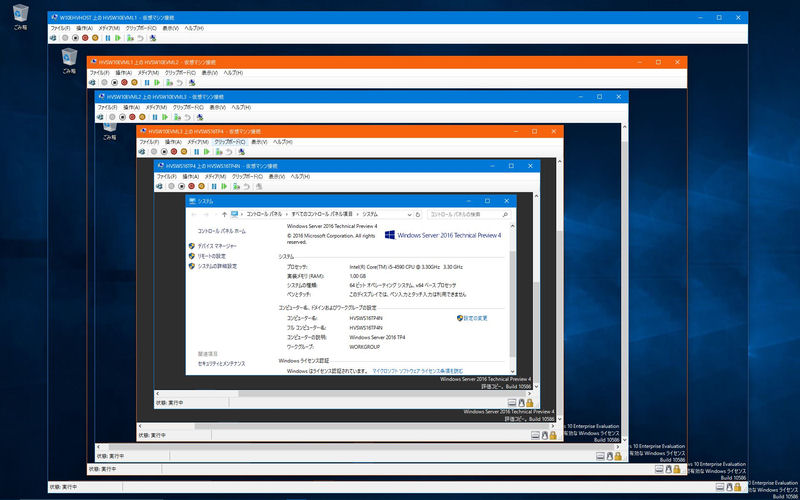Click red Shut Down icon in HVSWS16TP4N toolbar
This screenshot has width=800, height=500.
[191, 186]
